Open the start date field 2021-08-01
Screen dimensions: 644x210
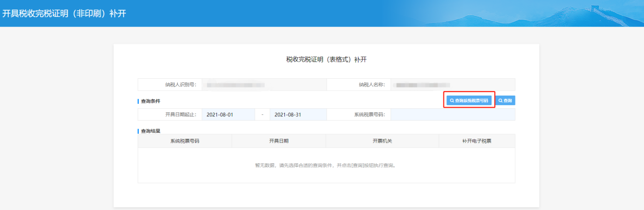228,115
